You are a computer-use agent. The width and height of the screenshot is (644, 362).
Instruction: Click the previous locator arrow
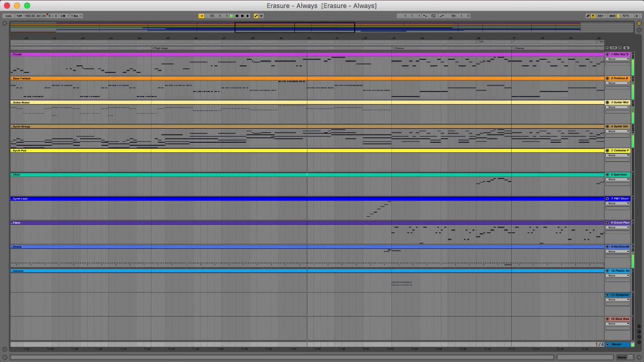click(607, 48)
